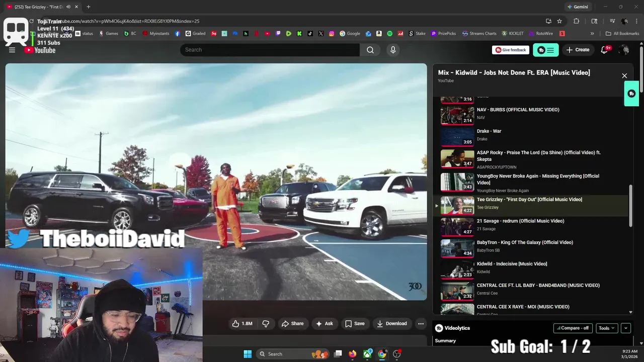
Task: Download the video
Action: click(392, 324)
